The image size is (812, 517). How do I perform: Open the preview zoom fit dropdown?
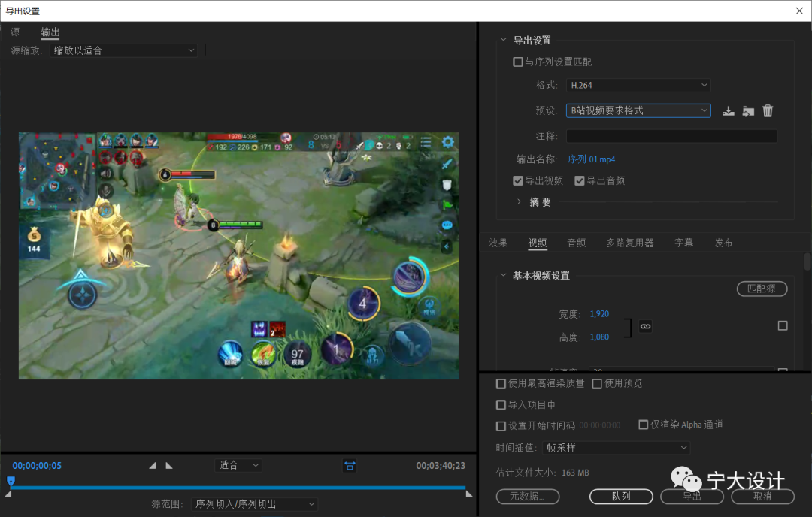point(238,465)
